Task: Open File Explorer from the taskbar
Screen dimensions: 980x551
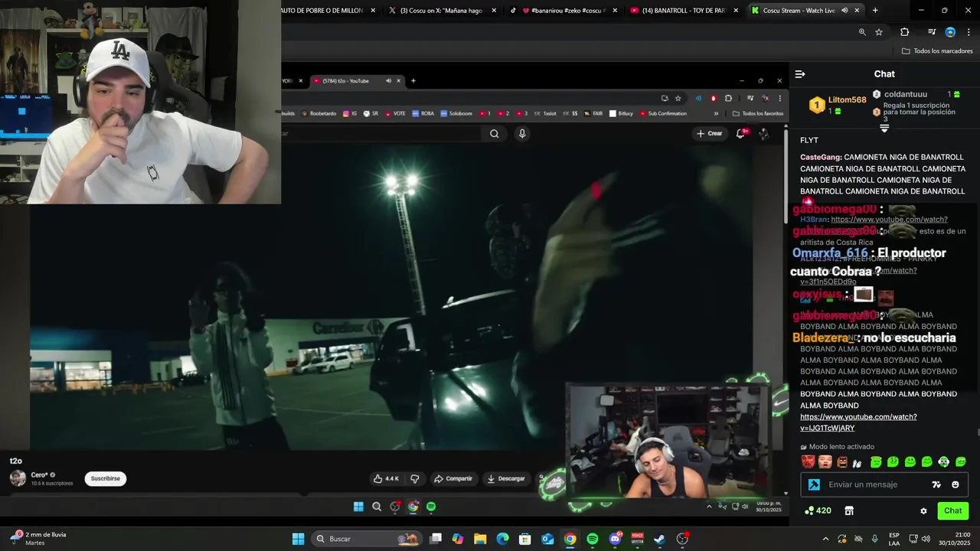Action: [480, 539]
